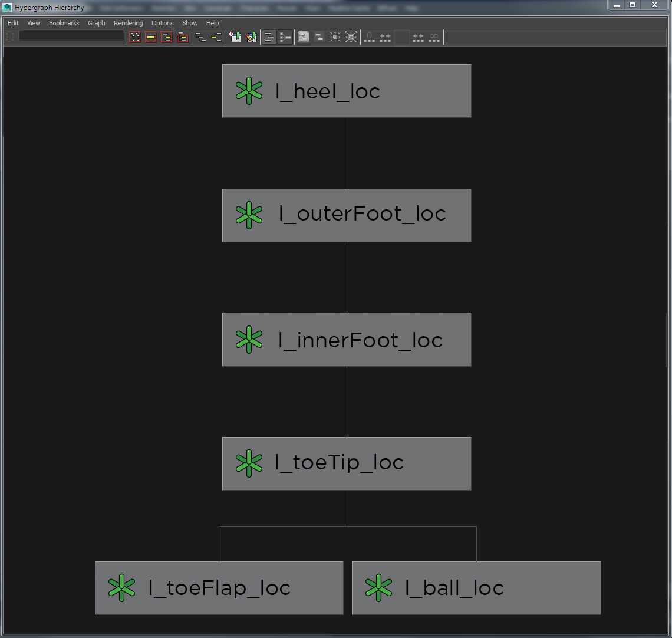Click the dashed selection icon at toolbar start

tap(10, 37)
